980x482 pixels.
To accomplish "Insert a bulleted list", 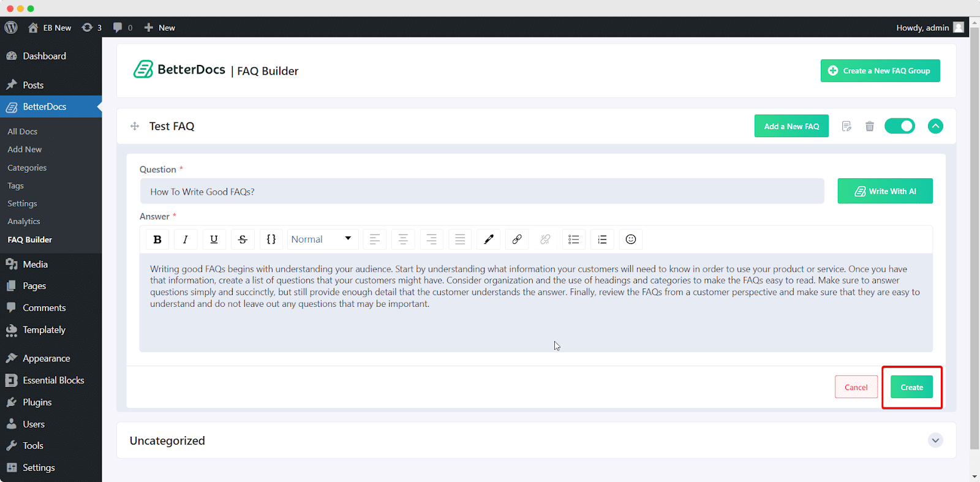I will point(574,239).
